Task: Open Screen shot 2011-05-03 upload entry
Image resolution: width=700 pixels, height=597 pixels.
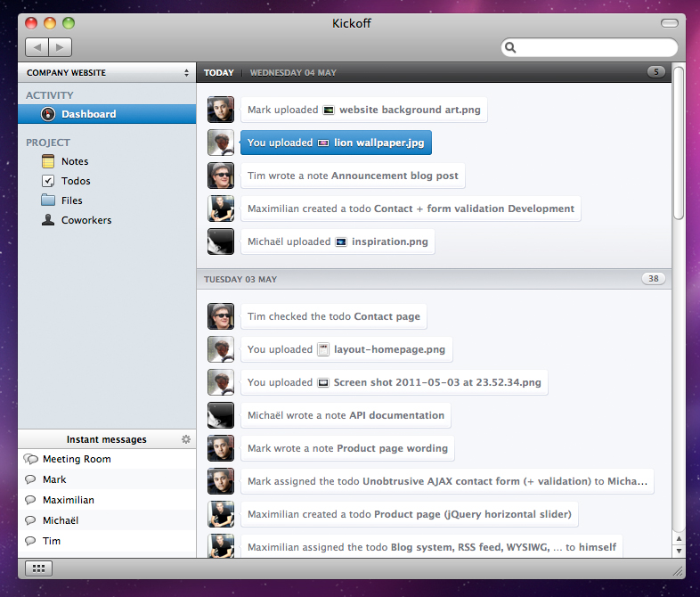Action: (x=395, y=382)
